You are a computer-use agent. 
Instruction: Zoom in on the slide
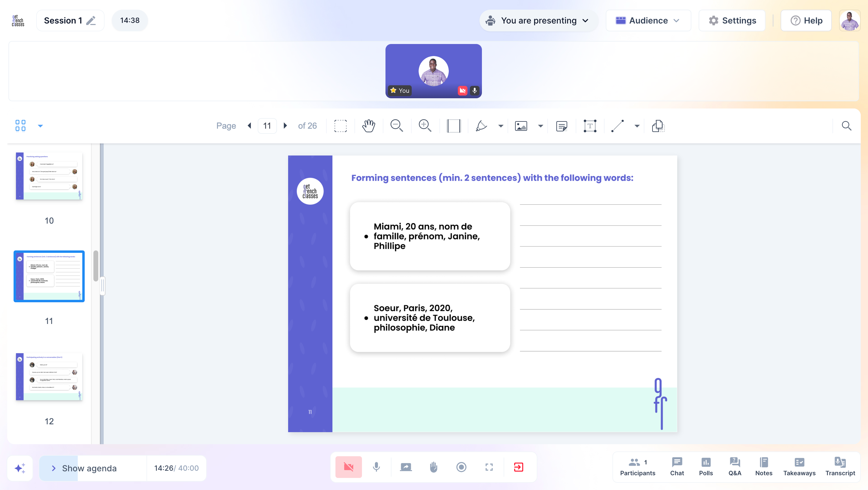425,126
